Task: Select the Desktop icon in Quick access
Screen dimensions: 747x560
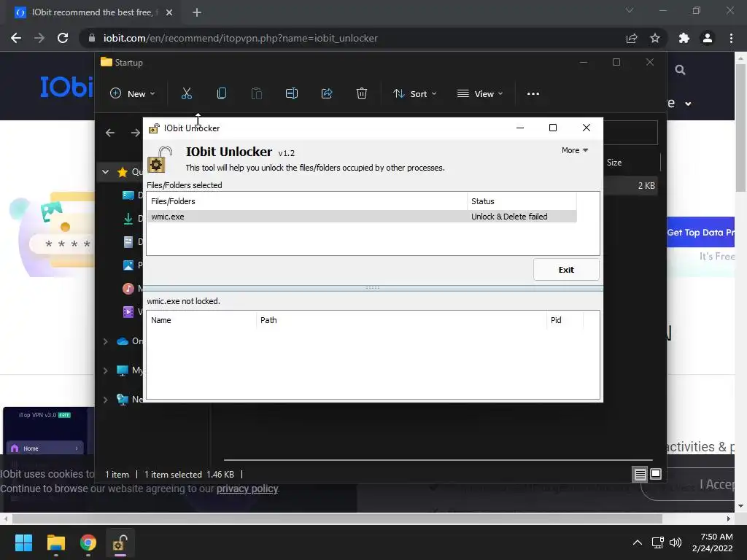Action: tap(128, 195)
